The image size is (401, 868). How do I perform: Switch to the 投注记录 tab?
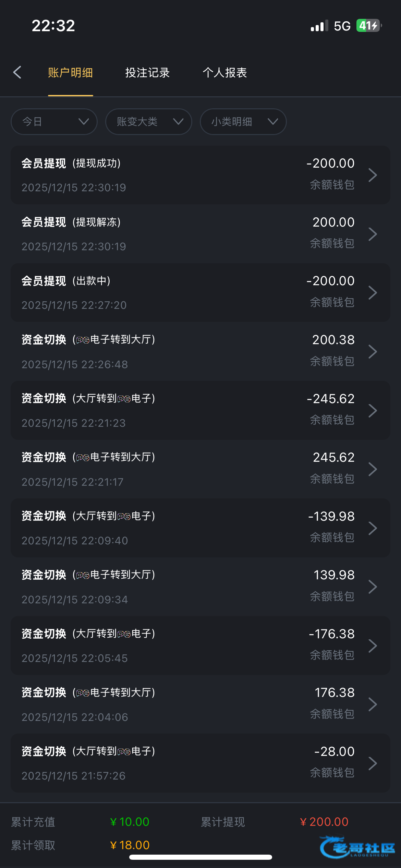coord(147,73)
